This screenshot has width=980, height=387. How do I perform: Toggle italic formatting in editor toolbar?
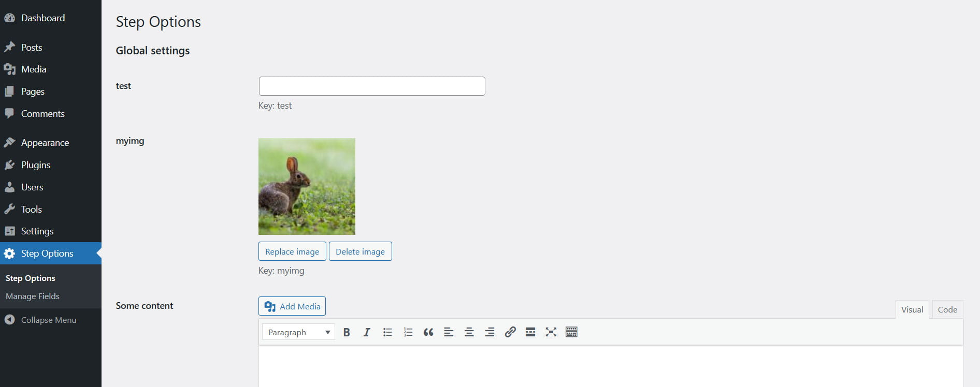point(367,332)
